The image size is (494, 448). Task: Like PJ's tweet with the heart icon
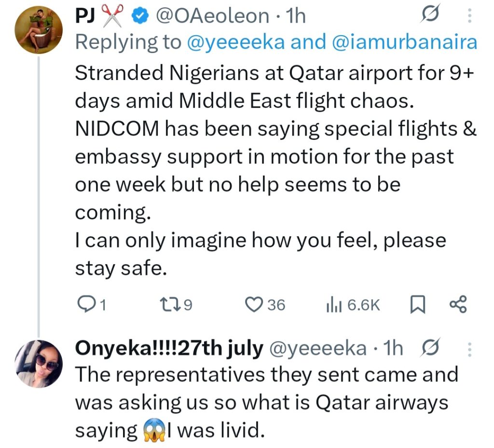(x=252, y=304)
